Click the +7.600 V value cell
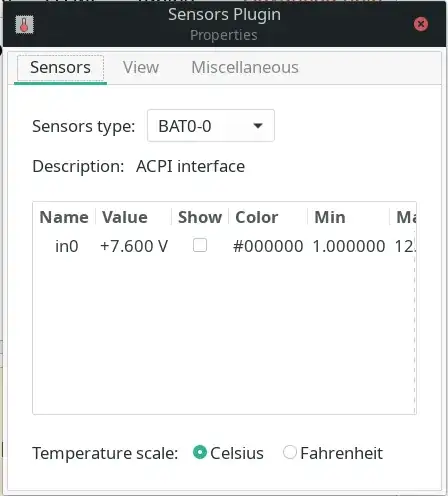The height and width of the screenshot is (496, 448). 134,246
